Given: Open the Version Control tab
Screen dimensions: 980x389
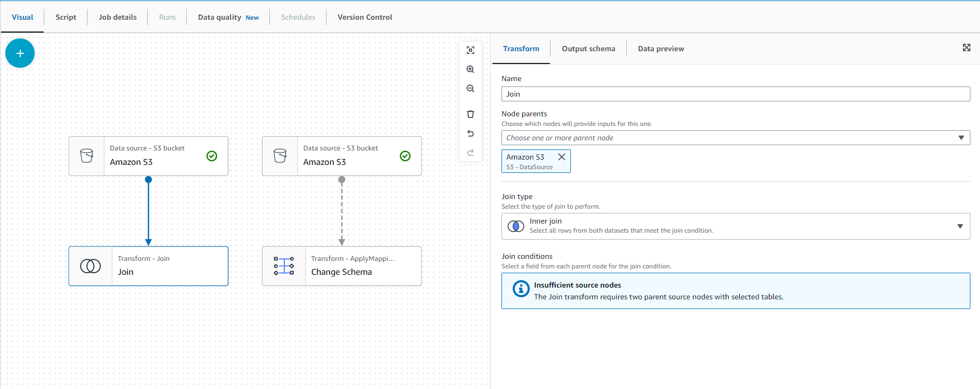Looking at the screenshot, I should (x=365, y=17).
